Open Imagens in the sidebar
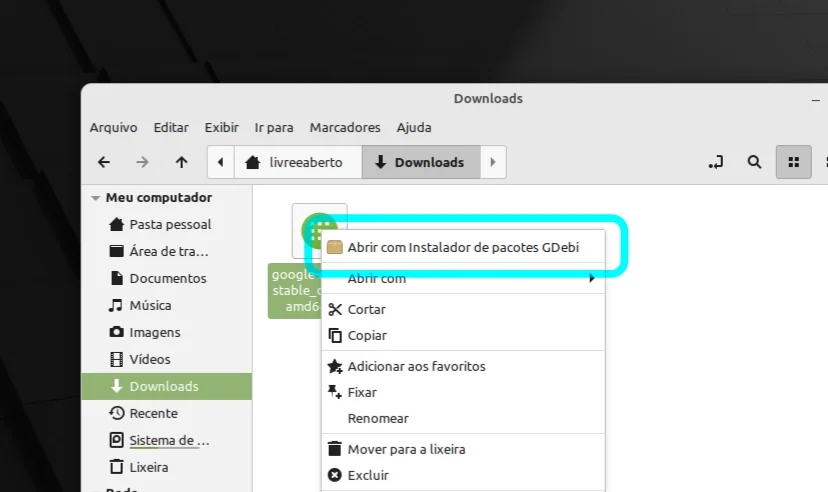The image size is (828, 492). (166, 332)
